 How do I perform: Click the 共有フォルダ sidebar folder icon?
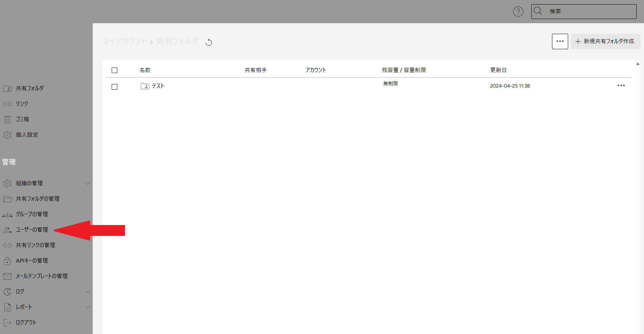[x=7, y=88]
